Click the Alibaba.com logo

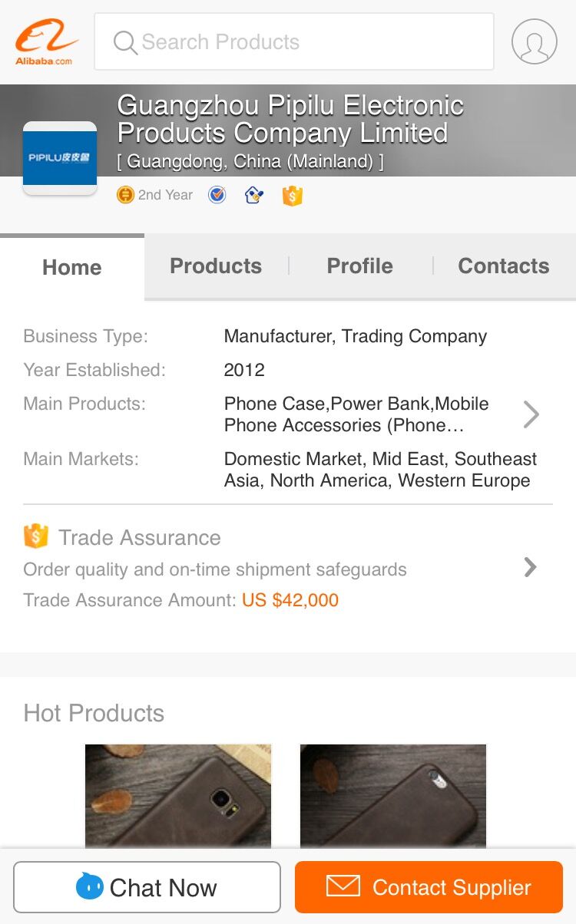[46, 41]
